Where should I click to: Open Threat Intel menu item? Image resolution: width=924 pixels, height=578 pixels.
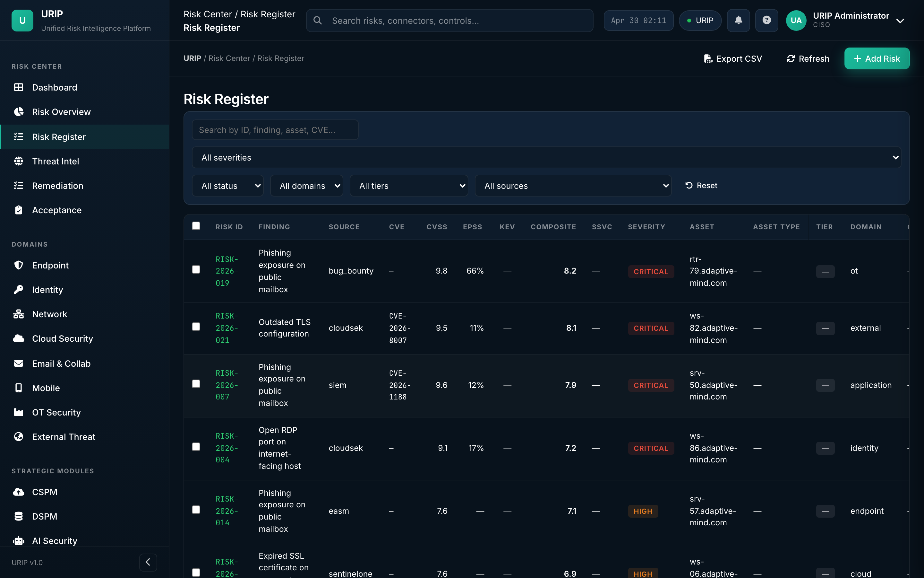coord(84,161)
